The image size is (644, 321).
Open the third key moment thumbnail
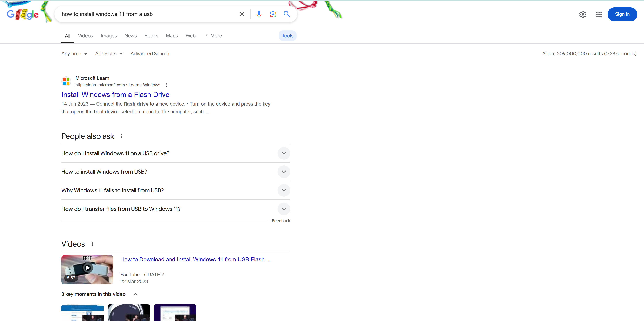click(x=175, y=313)
